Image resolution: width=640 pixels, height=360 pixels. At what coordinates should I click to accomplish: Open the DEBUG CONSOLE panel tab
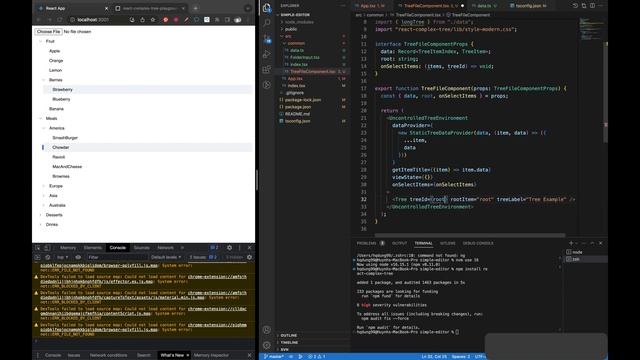coord(478,243)
